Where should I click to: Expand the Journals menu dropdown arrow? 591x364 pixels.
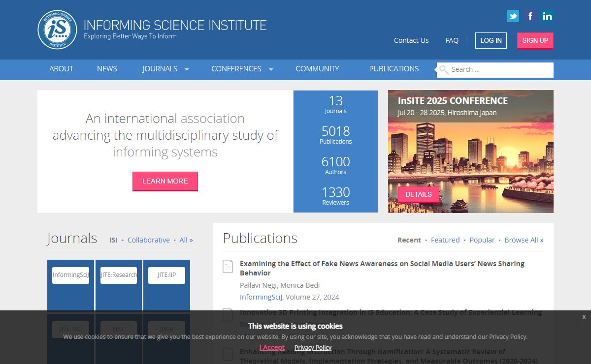[x=187, y=69]
